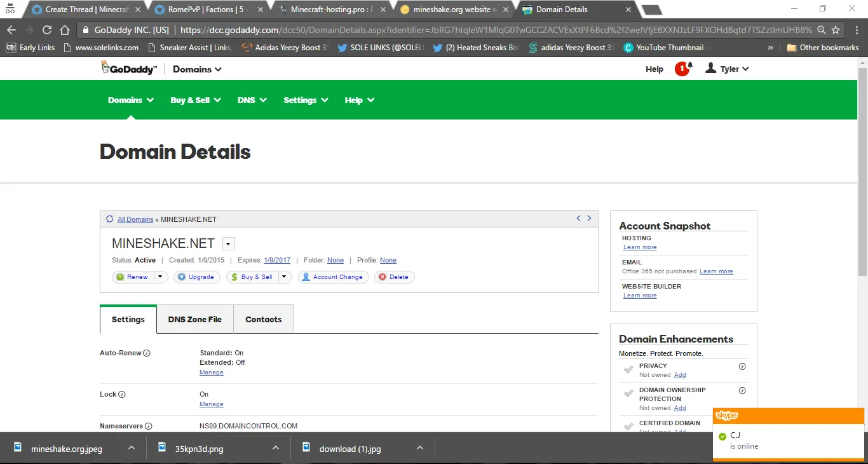This screenshot has height=464, width=868.
Task: Click the Profile None link
Action: click(388, 260)
